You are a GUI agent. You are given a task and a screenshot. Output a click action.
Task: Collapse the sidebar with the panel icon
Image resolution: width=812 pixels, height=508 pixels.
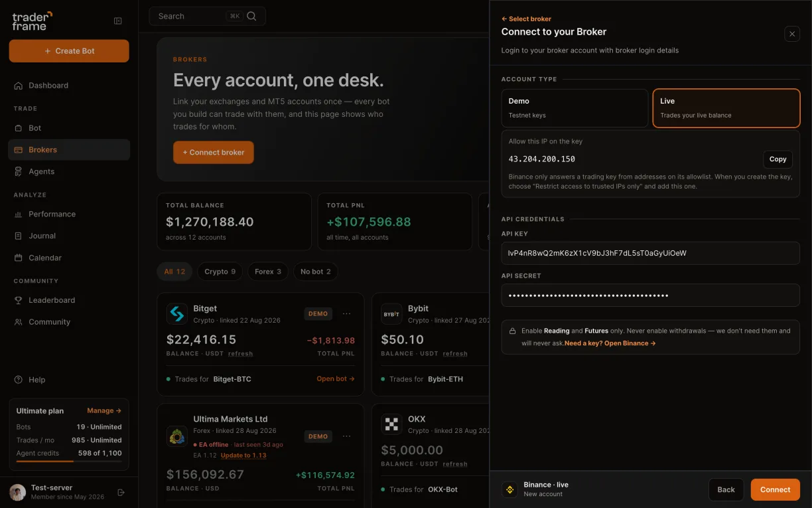click(x=118, y=21)
